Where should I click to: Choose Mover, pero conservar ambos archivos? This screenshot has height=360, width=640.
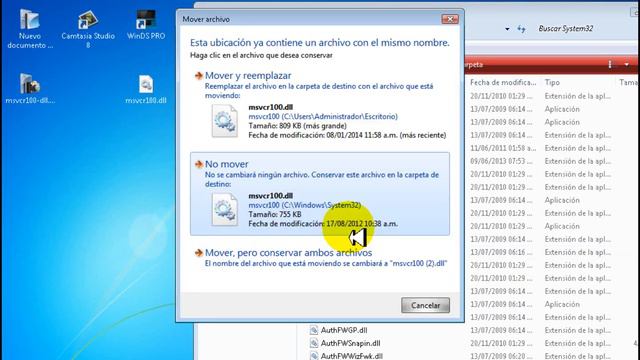[320, 257]
